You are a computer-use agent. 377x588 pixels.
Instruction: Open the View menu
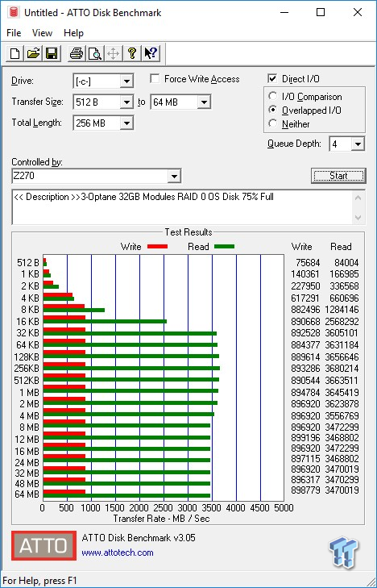point(42,33)
